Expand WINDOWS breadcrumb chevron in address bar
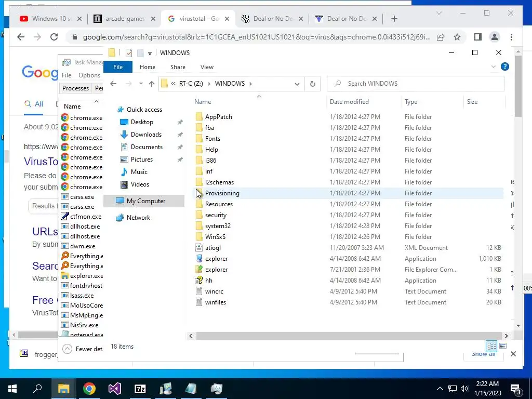The image size is (532, 399). point(251,84)
